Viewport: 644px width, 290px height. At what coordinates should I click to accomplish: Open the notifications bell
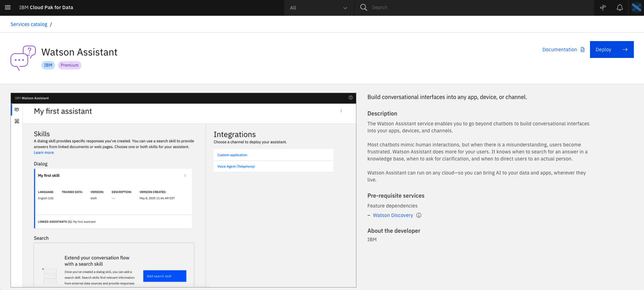click(x=620, y=8)
